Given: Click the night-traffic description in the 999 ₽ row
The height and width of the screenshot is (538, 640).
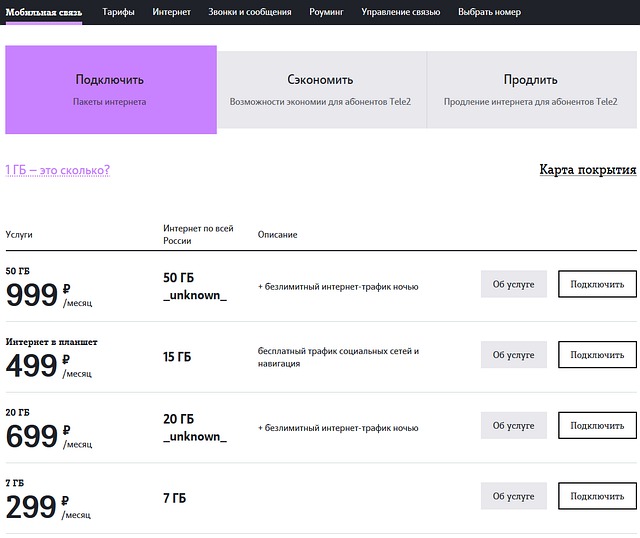Looking at the screenshot, I should [x=338, y=287].
